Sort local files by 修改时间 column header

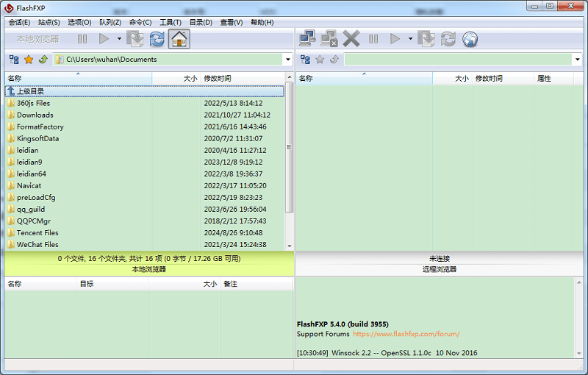coord(218,78)
